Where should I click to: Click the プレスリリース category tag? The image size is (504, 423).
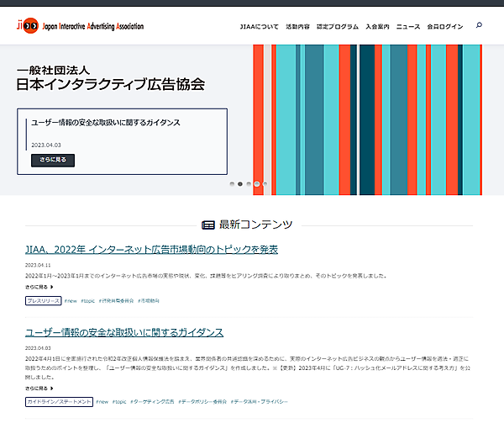tap(43, 300)
